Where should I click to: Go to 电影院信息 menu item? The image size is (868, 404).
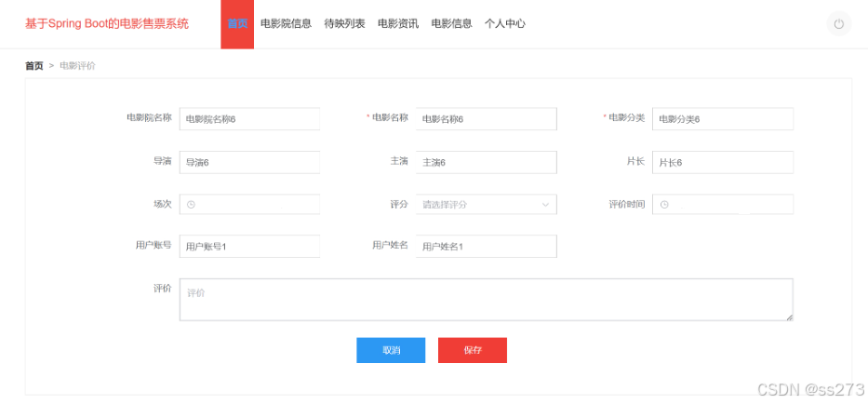coord(287,24)
